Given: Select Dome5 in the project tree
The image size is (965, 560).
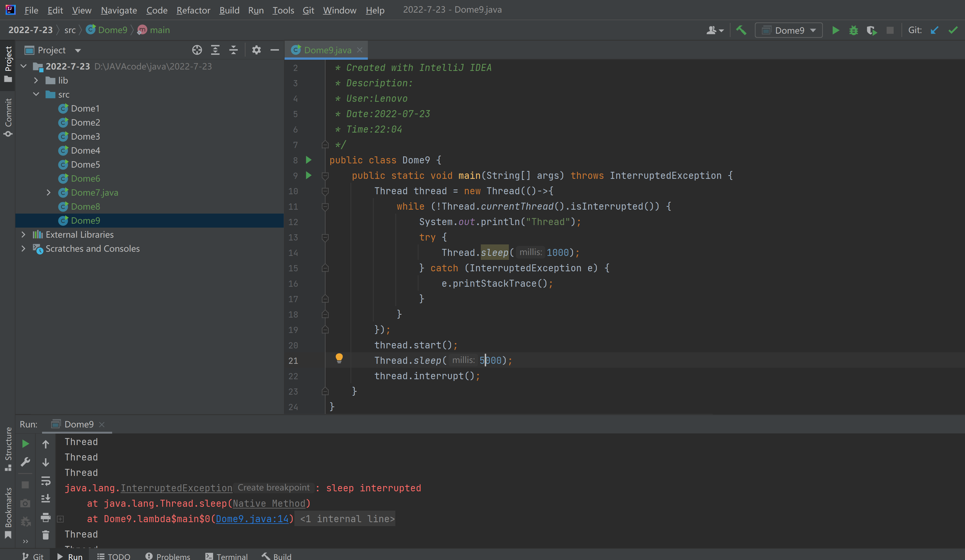Looking at the screenshot, I should (x=85, y=165).
